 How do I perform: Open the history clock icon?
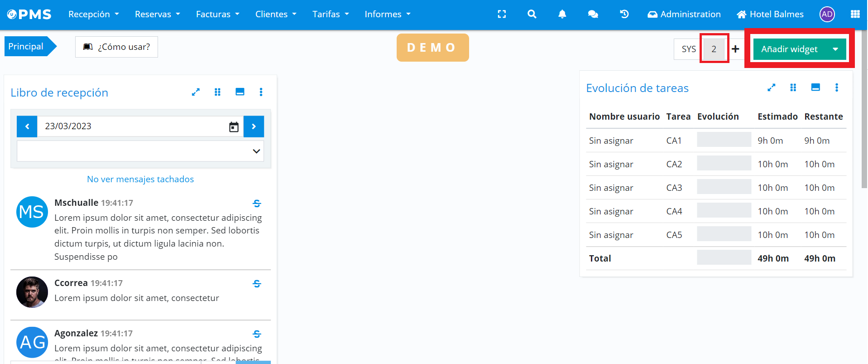(624, 14)
